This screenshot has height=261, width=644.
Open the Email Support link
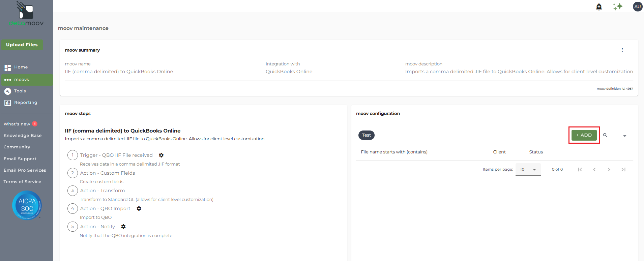(x=20, y=159)
